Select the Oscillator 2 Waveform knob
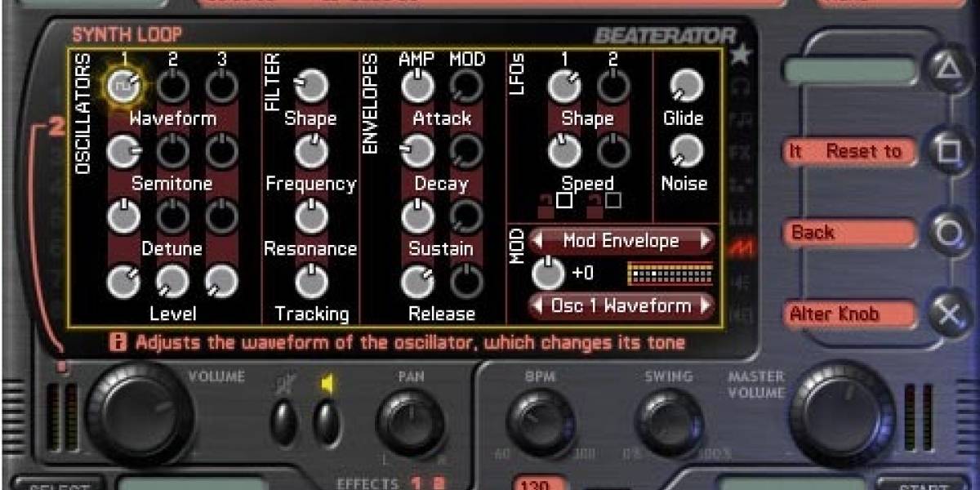This screenshot has height=490, width=980. pos(173,86)
